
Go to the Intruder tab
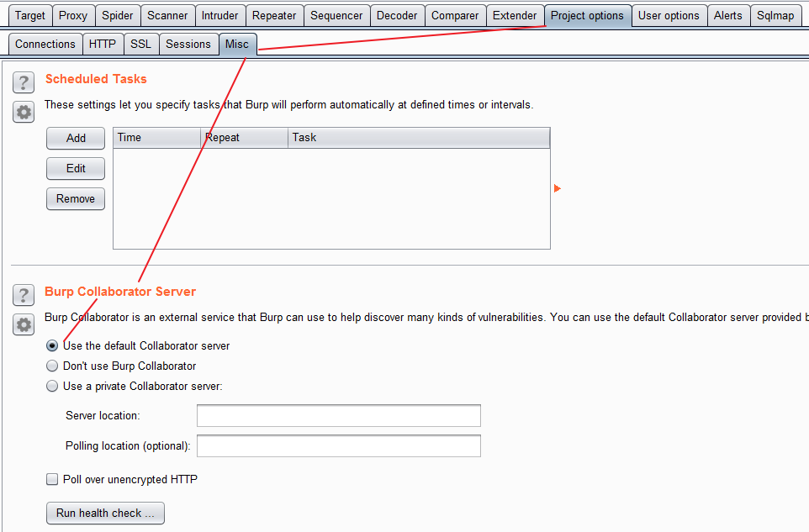tap(220, 15)
